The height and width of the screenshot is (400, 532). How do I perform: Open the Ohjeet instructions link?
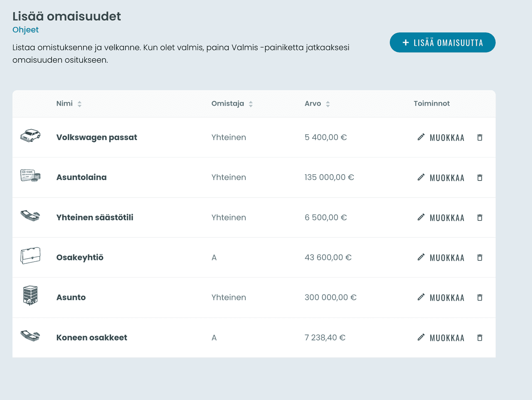point(25,30)
